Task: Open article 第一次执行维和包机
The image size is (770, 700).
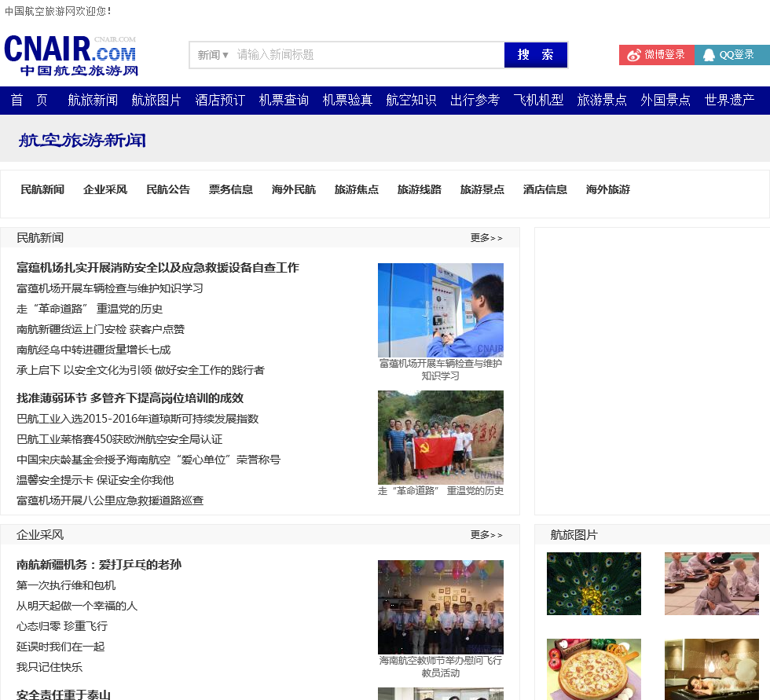Action: pyautogui.click(x=66, y=585)
